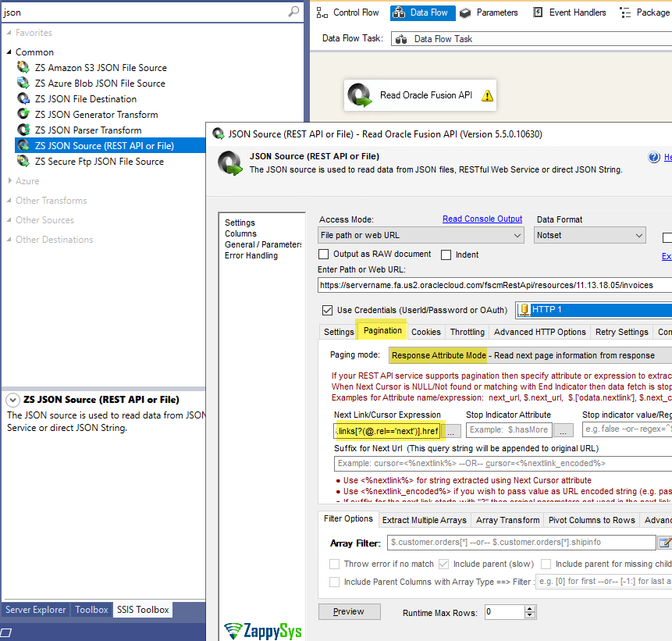The height and width of the screenshot is (641, 672).
Task: Switch to the Throttling tab
Action: (x=468, y=332)
